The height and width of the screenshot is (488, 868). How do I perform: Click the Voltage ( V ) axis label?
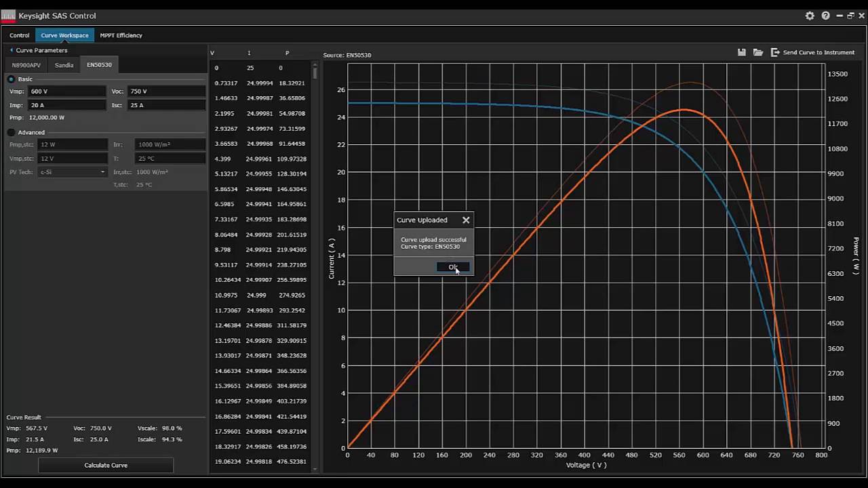point(586,465)
